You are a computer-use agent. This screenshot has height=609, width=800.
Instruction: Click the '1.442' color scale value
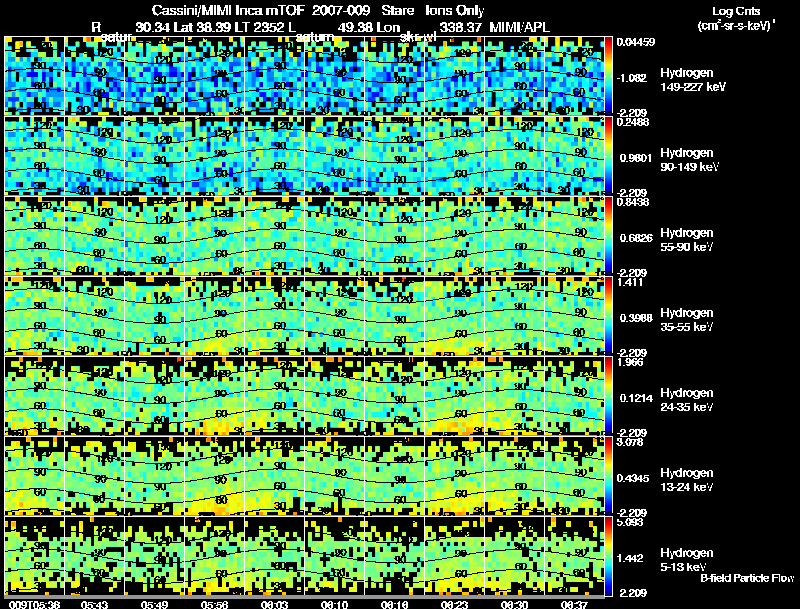click(632, 559)
